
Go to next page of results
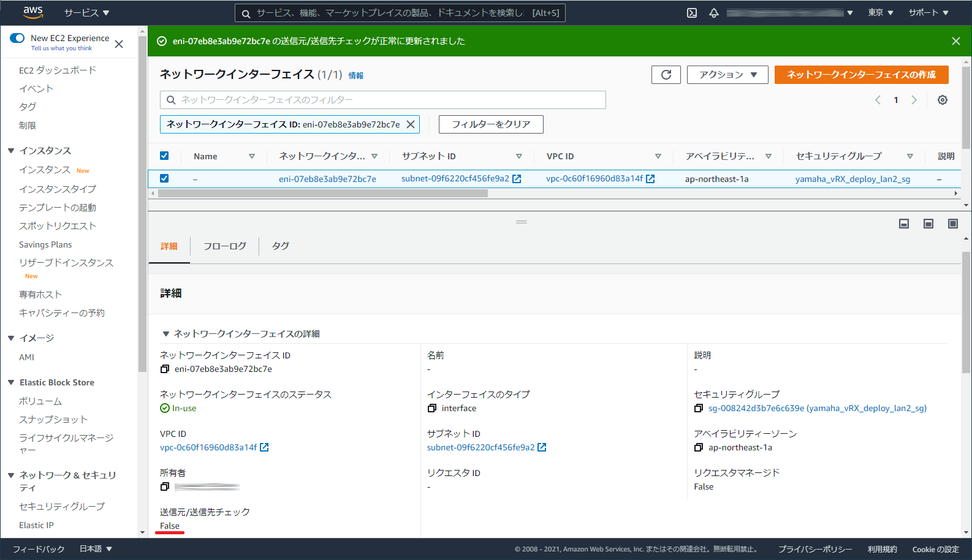pos(914,100)
